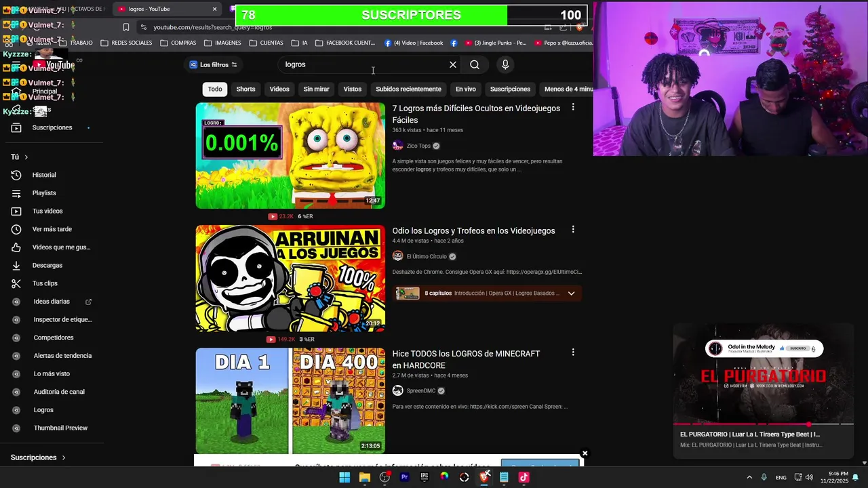The height and width of the screenshot is (488, 868).
Task: Open the COMPRAS bookmarks folder
Action: tap(178, 43)
